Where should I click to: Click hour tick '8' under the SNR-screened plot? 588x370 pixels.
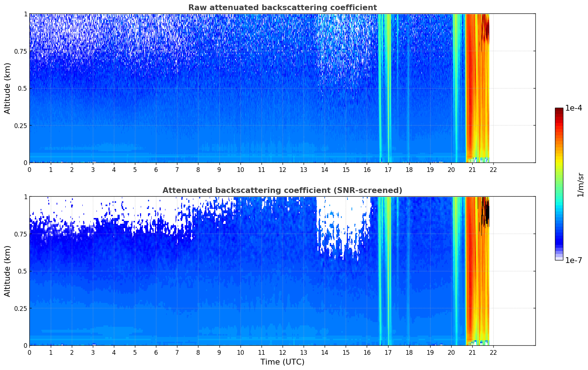pos(198,352)
